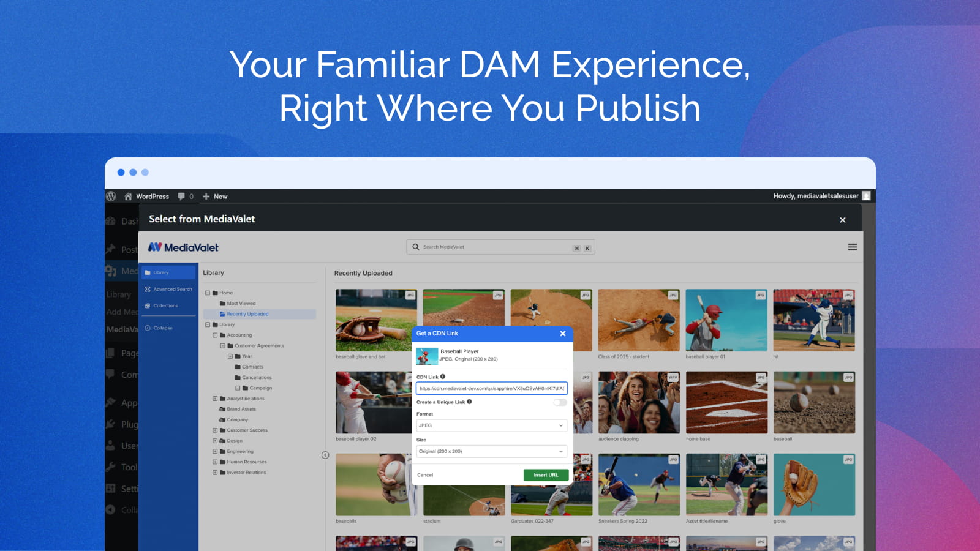The height and width of the screenshot is (551, 980).
Task: Select the hit asset thumbnail
Action: tap(814, 320)
